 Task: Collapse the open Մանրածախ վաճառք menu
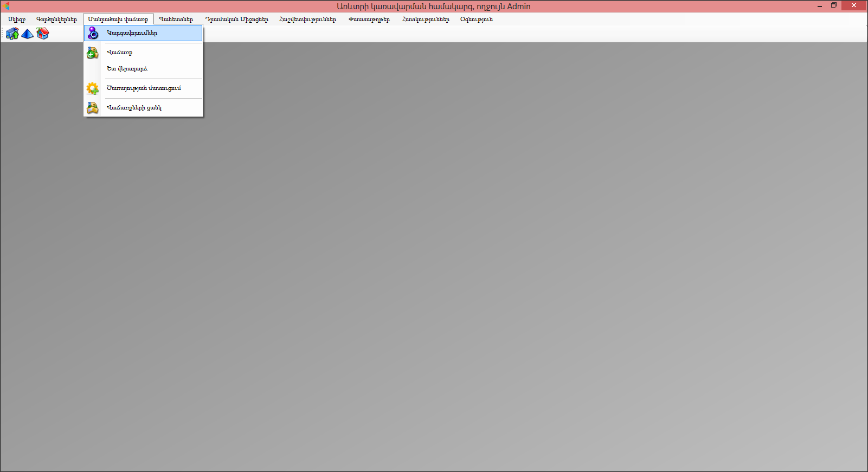pos(118,19)
